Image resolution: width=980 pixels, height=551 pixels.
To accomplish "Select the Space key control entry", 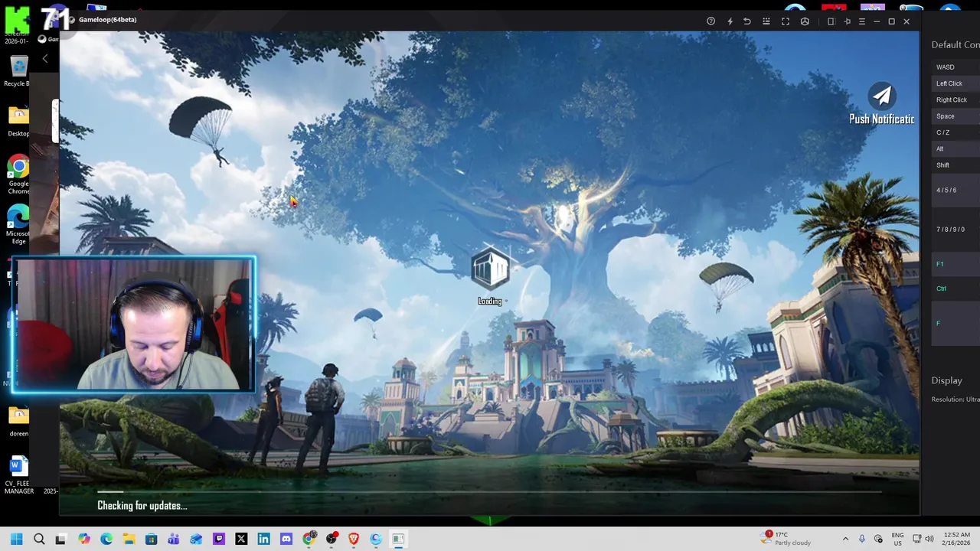I will click(955, 116).
